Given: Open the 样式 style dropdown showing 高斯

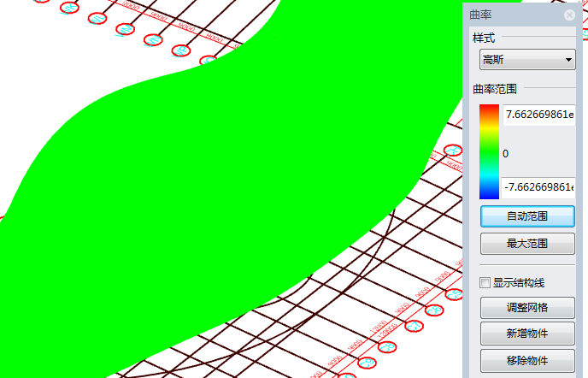Looking at the screenshot, I should tap(526, 60).
